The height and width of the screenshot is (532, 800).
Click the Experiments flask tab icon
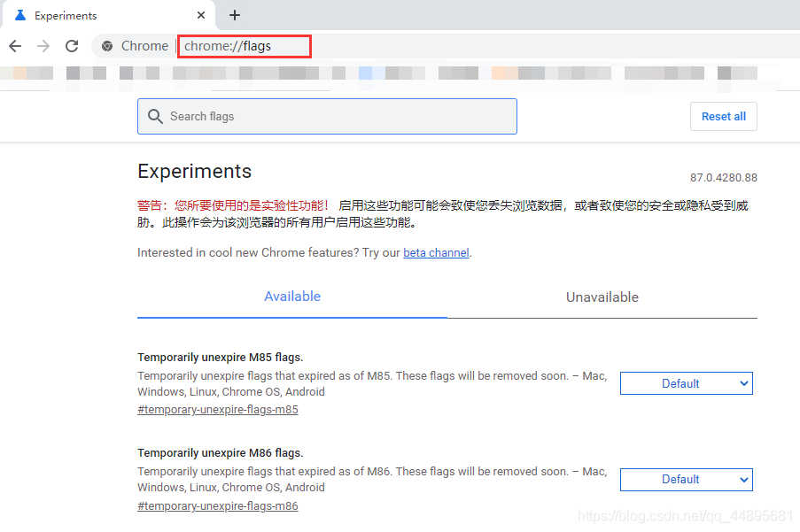click(20, 15)
